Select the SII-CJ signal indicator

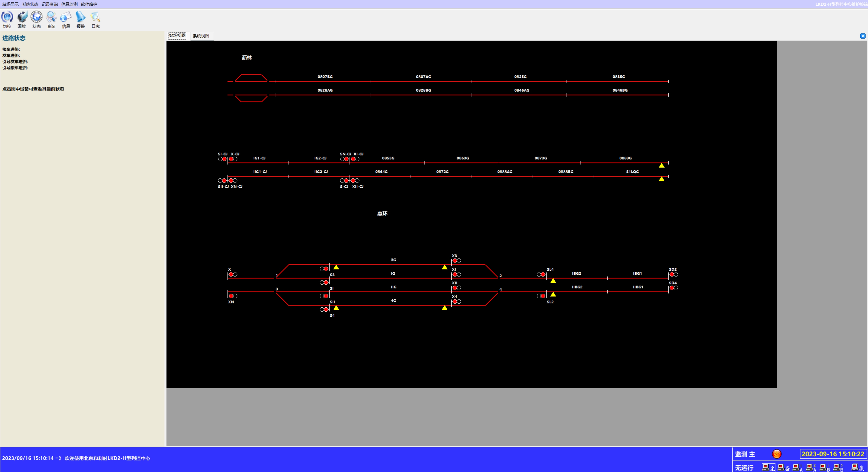(222, 181)
